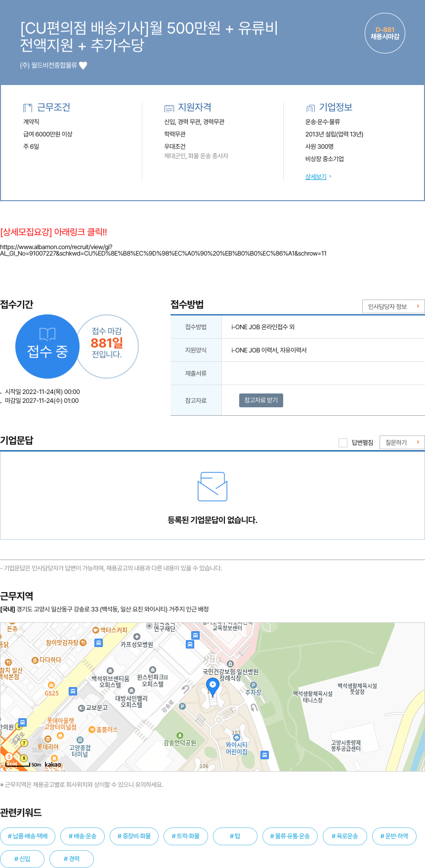Click the 액터스커피 cafe marker on map
The height and width of the screenshot is (868, 425).
95,630
